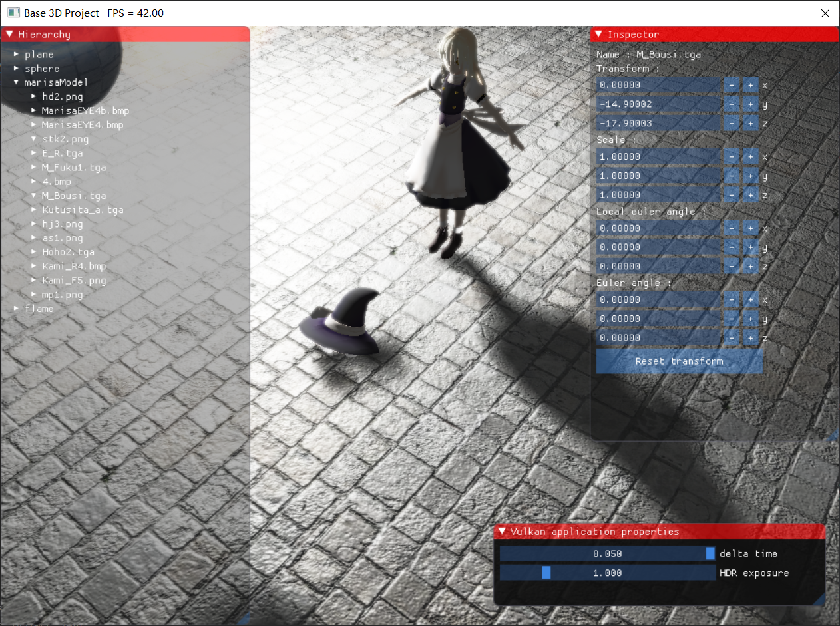Decrease Scale x with minus button
The height and width of the screenshot is (626, 840).
point(731,156)
